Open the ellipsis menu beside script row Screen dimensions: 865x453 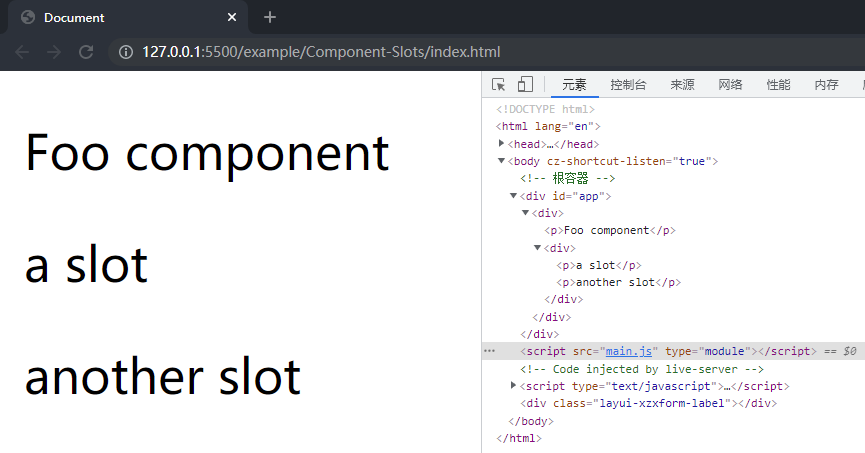[x=489, y=351]
